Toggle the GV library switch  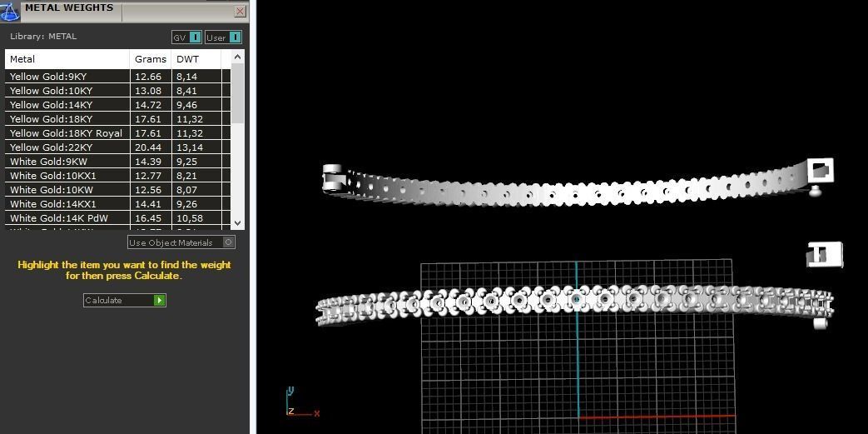[x=186, y=37]
